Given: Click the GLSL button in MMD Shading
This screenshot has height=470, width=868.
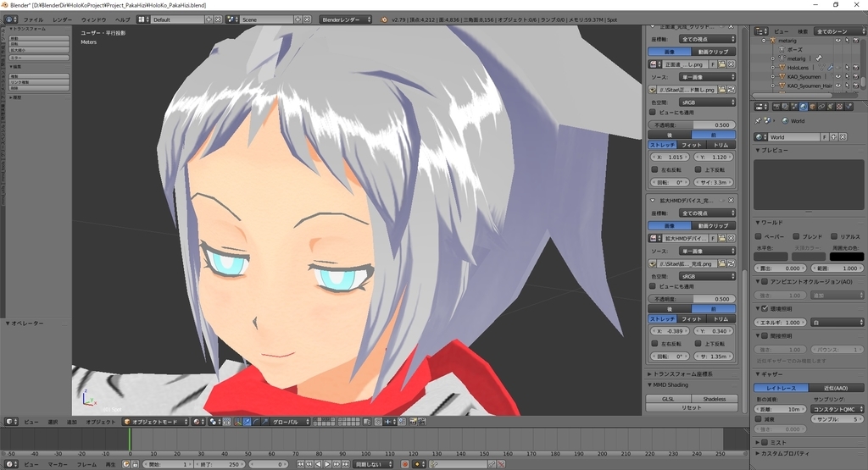Looking at the screenshot, I should [668, 399].
